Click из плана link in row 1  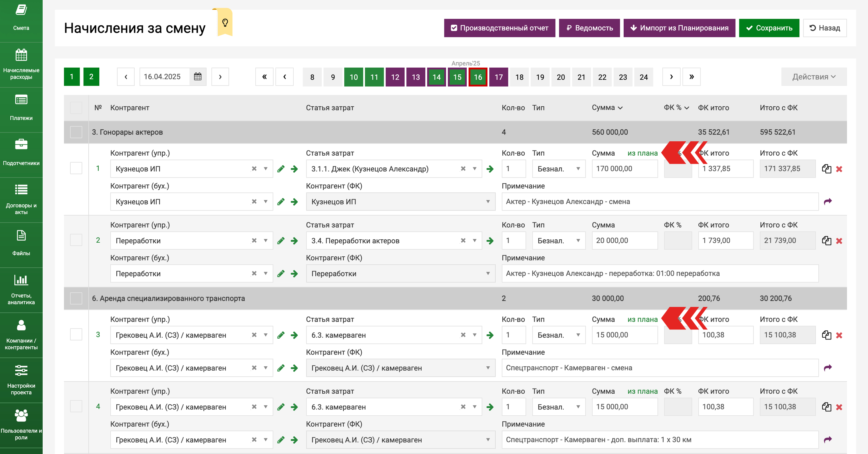[642, 153]
